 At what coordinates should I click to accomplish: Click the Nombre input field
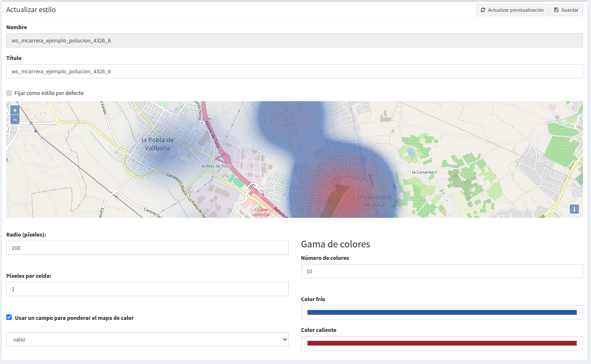pos(294,40)
